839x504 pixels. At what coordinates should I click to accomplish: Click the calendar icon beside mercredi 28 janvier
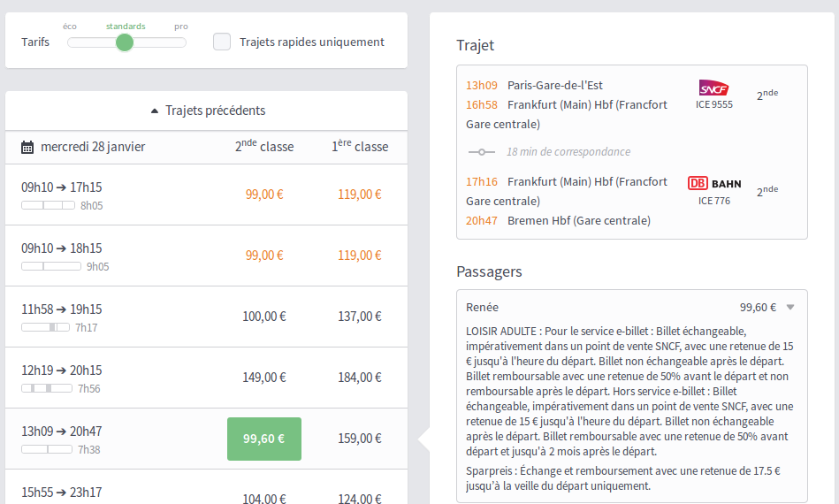pyautogui.click(x=27, y=147)
